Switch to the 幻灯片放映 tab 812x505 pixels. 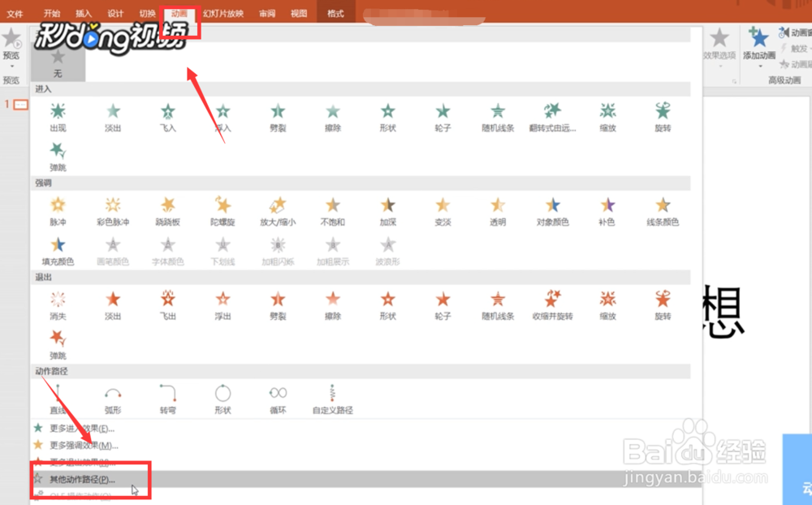(x=223, y=14)
